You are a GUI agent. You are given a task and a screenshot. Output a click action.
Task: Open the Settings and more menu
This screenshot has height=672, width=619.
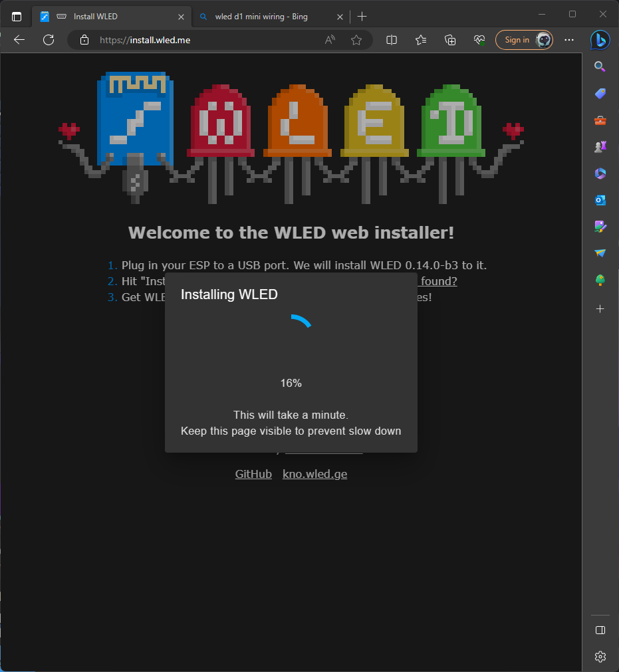tap(569, 40)
